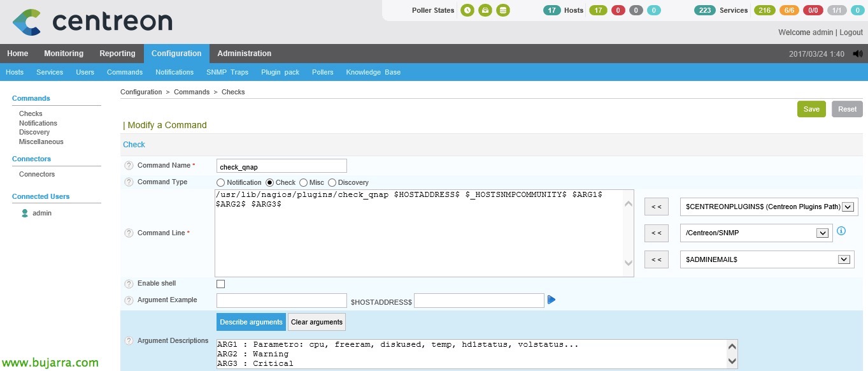Save the command
The image size is (868, 371).
click(811, 109)
